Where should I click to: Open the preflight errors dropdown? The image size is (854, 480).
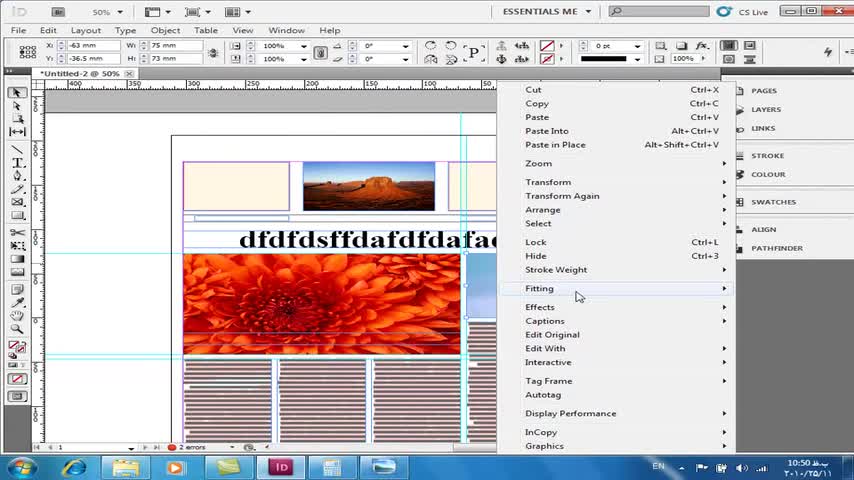click(232, 447)
